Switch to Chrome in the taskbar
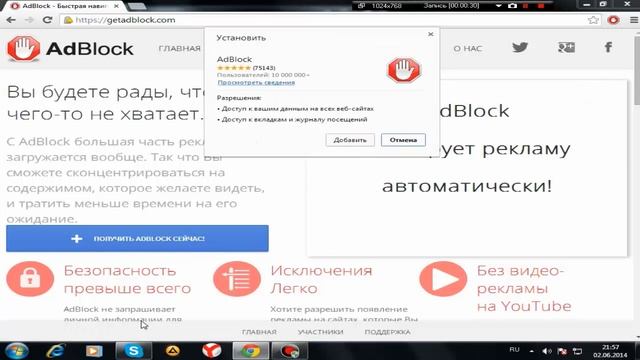 pyautogui.click(x=250, y=351)
